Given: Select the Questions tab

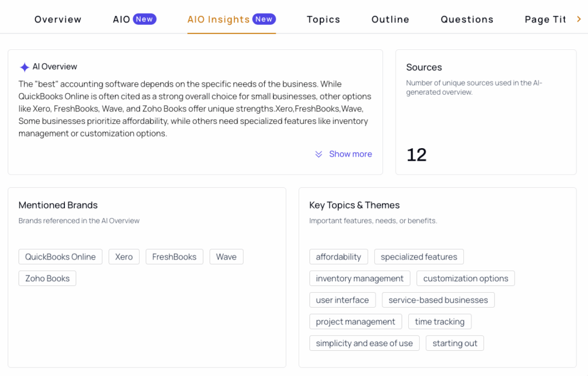Looking at the screenshot, I should point(467,20).
